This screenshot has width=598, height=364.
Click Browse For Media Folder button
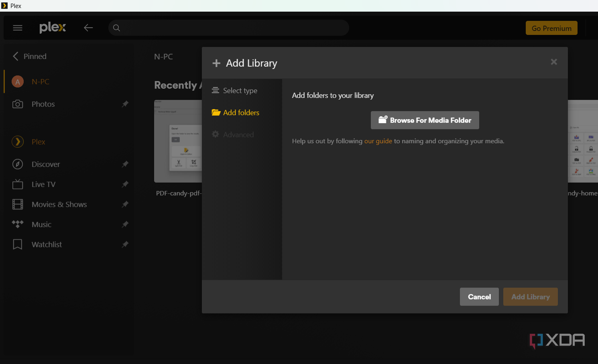click(425, 120)
